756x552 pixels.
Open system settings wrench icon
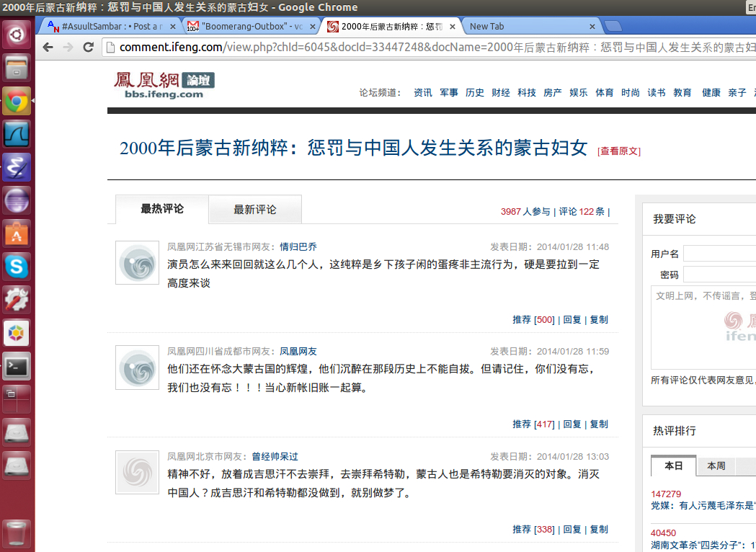[17, 300]
